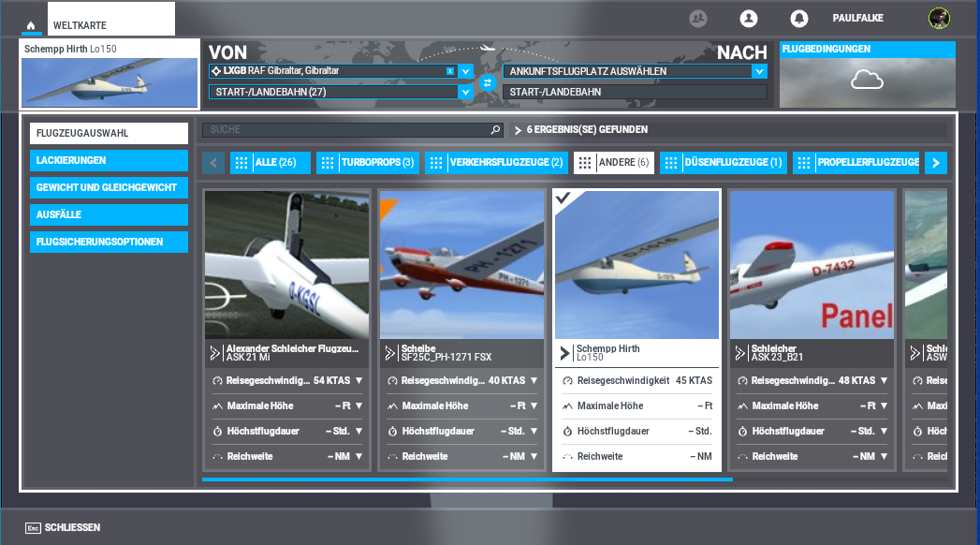Click the disabled START-/LANDEBAHN arrival field
The height and width of the screenshot is (545, 980).
point(635,92)
